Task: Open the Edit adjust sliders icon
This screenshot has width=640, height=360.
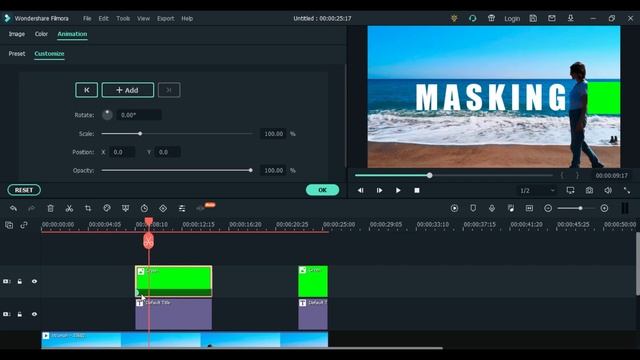Action: 182,208
